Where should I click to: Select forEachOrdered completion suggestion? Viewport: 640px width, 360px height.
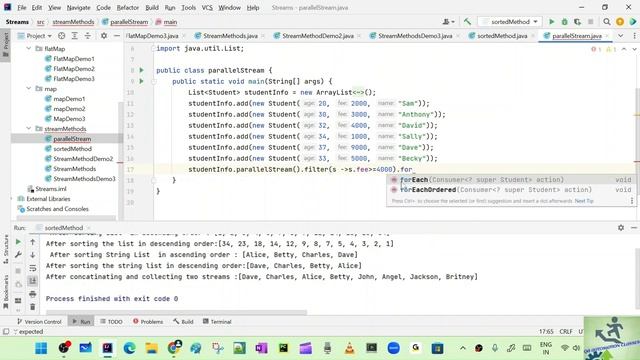pyautogui.click(x=511, y=190)
